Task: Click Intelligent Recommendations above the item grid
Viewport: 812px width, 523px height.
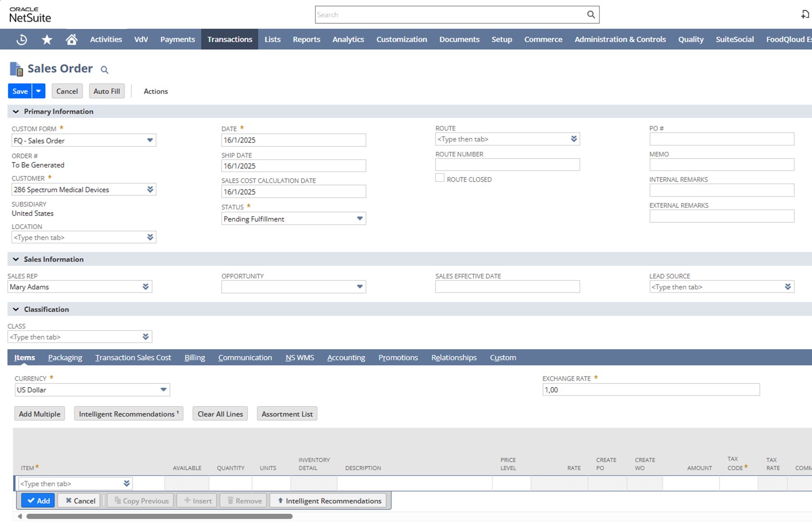Action: point(128,414)
